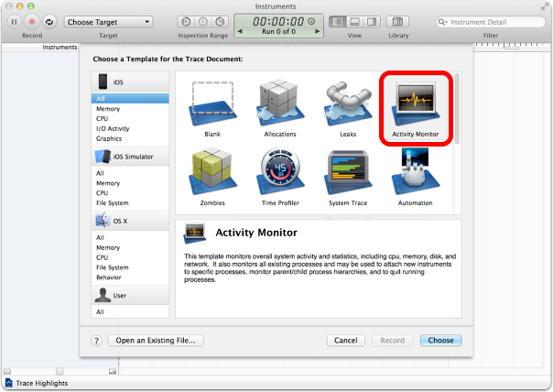Choose the Blank template icon
The width and height of the screenshot is (553, 392).
coord(212,106)
